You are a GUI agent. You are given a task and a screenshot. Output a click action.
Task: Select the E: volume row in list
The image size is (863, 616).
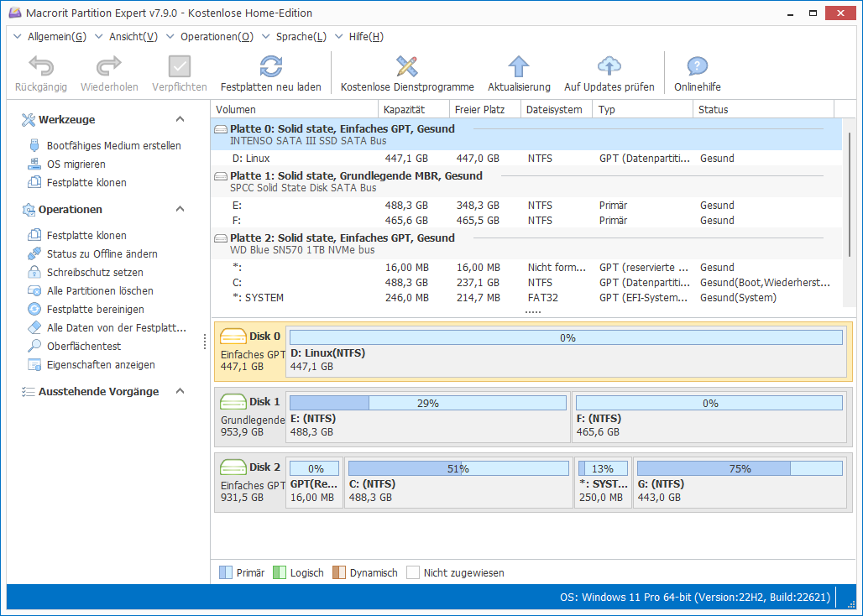(526, 205)
